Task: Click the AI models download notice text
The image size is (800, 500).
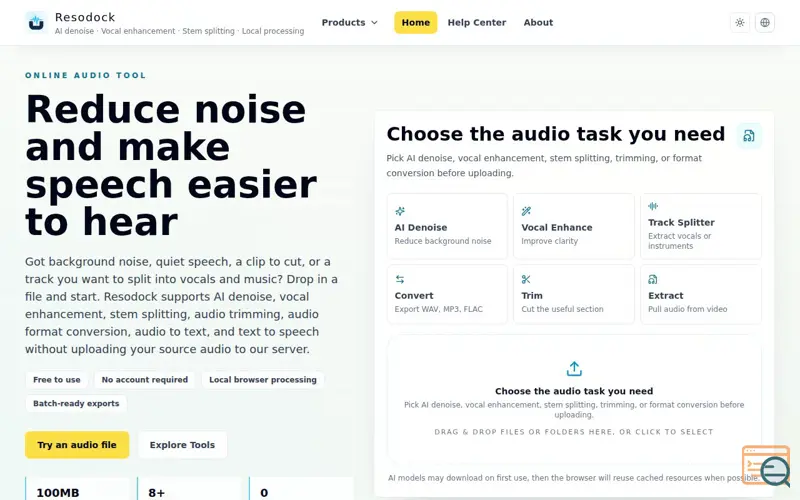Action: coord(574,478)
